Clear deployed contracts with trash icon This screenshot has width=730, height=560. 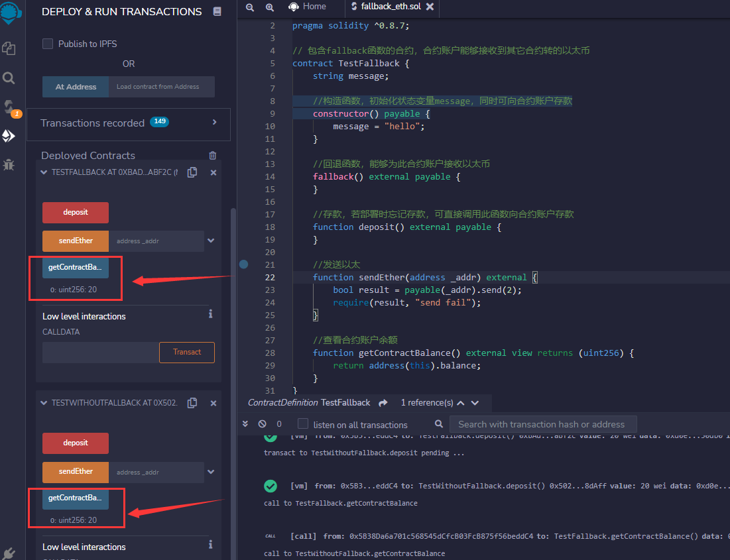click(x=212, y=155)
